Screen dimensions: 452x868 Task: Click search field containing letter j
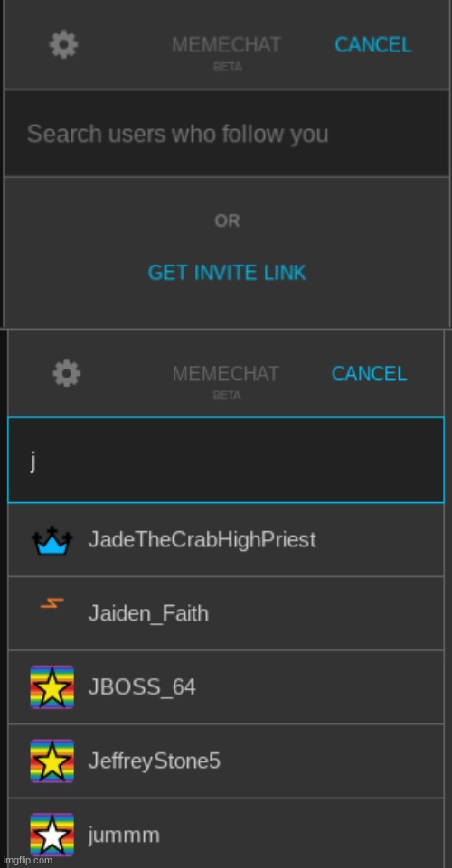226,460
